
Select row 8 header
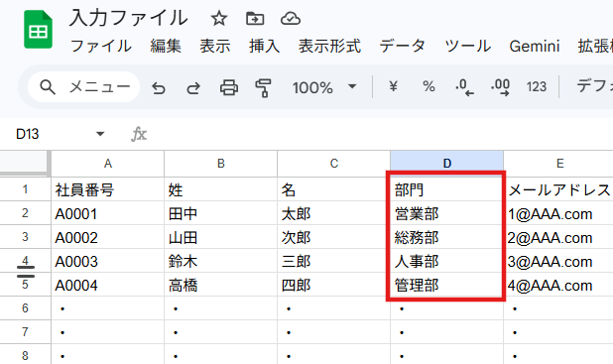(x=26, y=355)
